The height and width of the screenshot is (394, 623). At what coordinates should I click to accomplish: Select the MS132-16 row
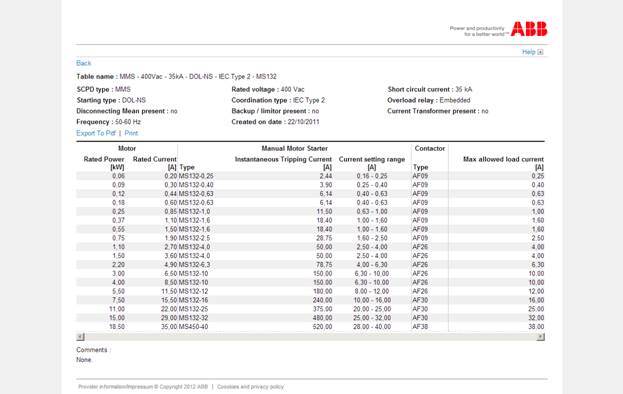[x=310, y=300]
